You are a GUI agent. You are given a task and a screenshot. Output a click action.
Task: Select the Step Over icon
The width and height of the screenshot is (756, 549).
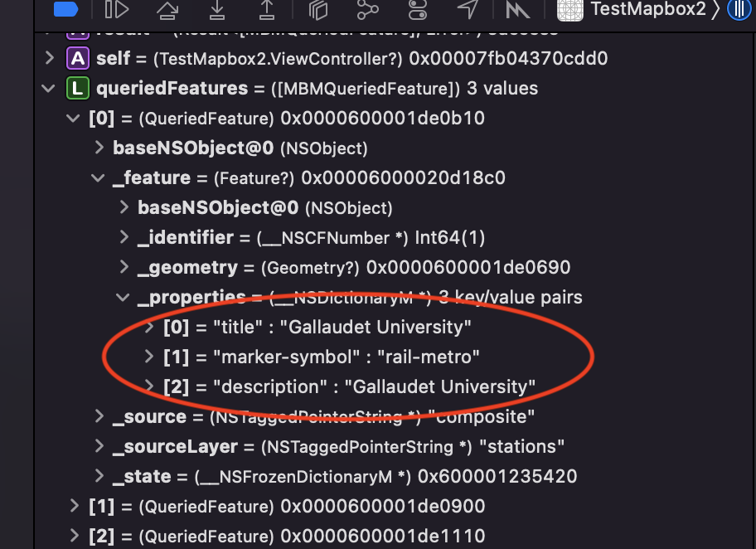coord(167,11)
